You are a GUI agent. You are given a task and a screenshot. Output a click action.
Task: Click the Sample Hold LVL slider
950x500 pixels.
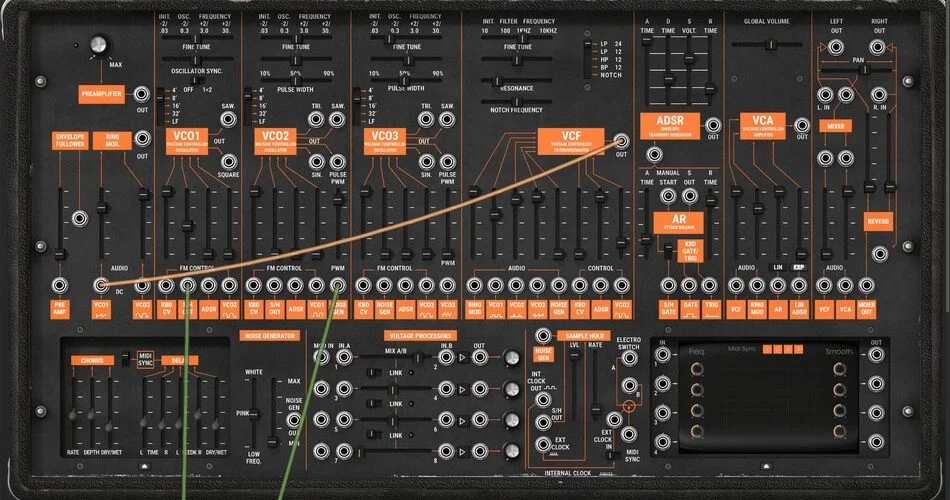[x=574, y=353]
